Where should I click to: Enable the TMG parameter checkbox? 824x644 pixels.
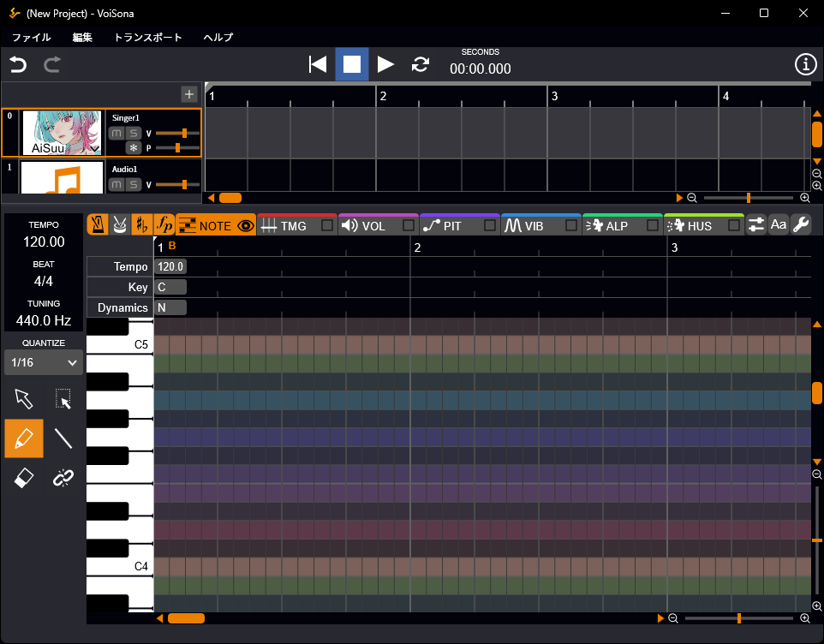pos(326,225)
